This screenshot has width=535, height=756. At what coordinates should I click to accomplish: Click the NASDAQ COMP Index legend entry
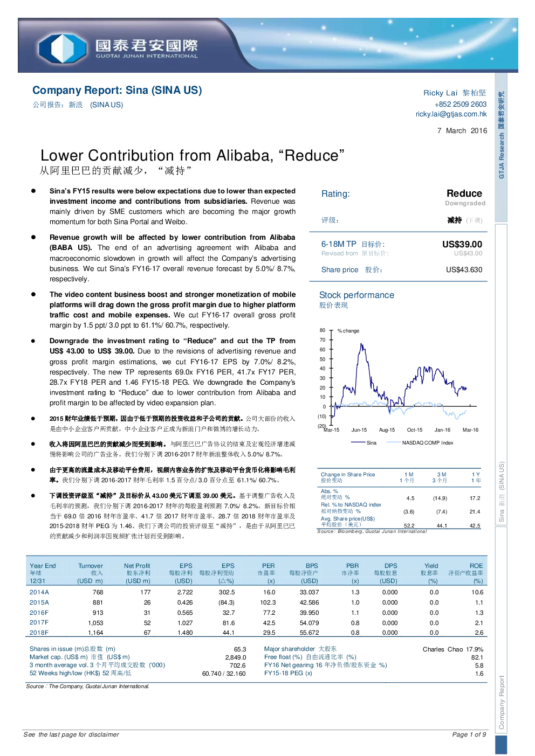point(421,442)
